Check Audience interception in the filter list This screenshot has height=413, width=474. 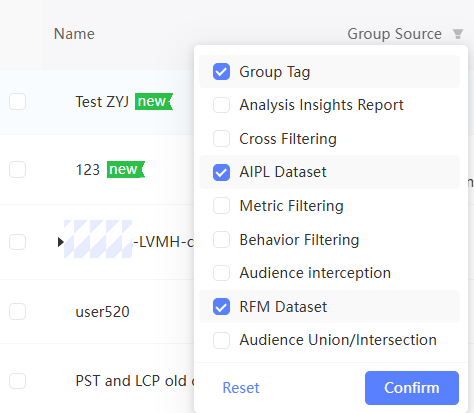coord(221,273)
